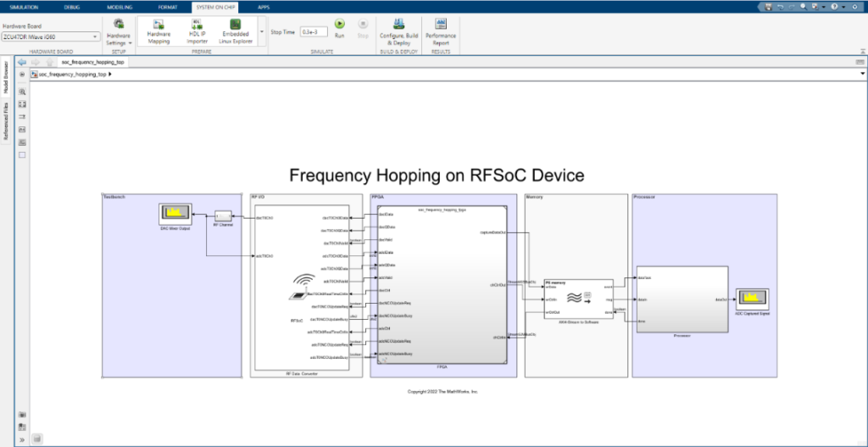Open the viewmarks icon in palette
The width and height of the screenshot is (868, 447).
(22, 427)
